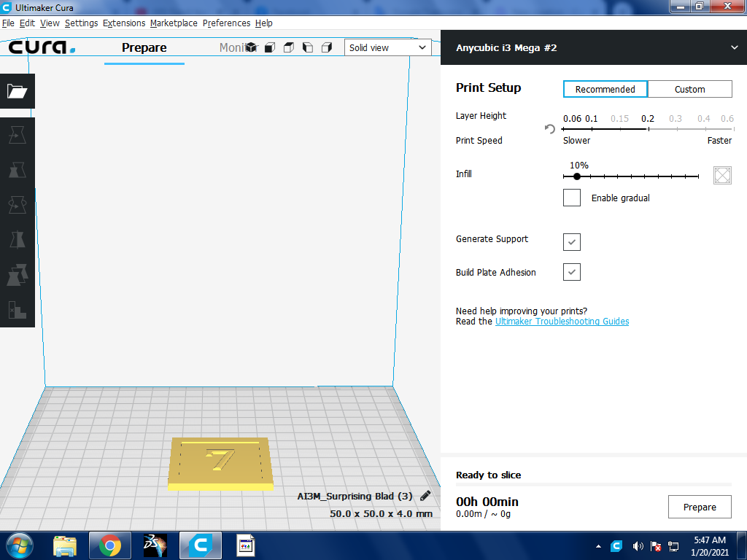Screen dimensions: 747x560
Task: Switch camera to top view icon
Action: click(x=289, y=47)
